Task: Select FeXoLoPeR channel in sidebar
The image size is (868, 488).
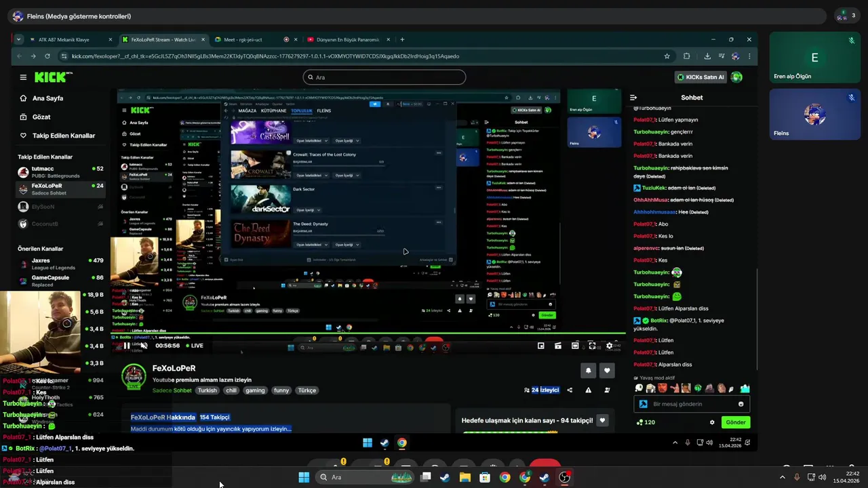Action: pos(61,188)
